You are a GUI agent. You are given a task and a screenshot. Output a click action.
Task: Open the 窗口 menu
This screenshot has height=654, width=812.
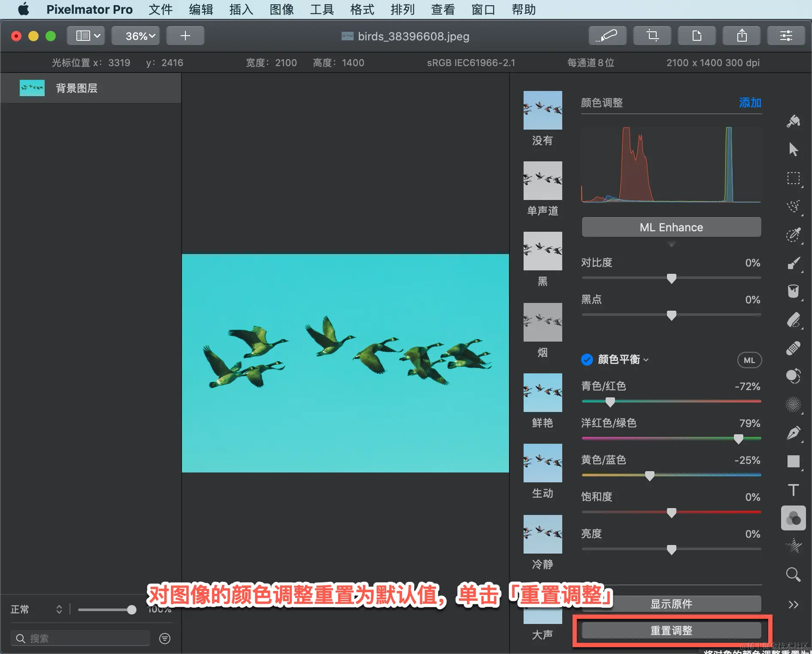click(483, 9)
